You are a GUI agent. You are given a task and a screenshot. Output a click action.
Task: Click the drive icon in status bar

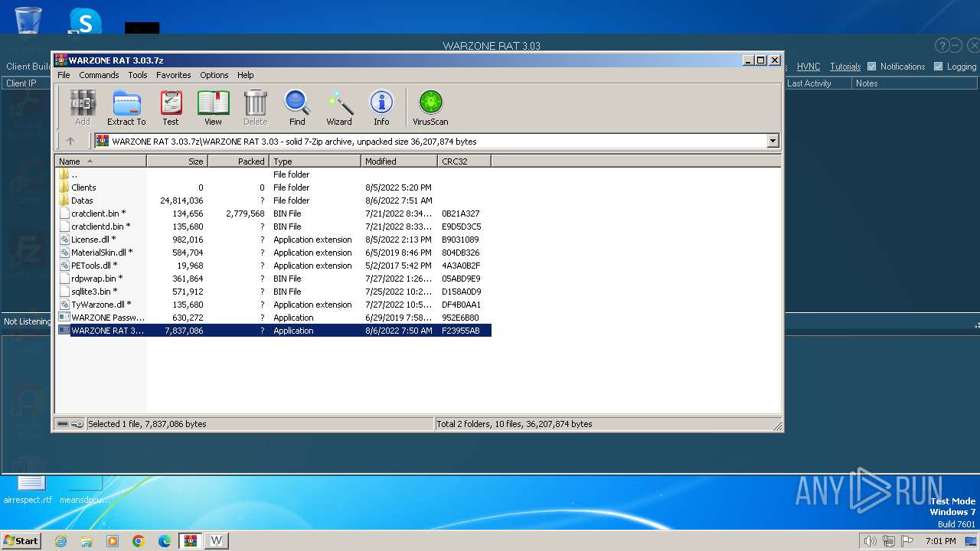click(63, 424)
